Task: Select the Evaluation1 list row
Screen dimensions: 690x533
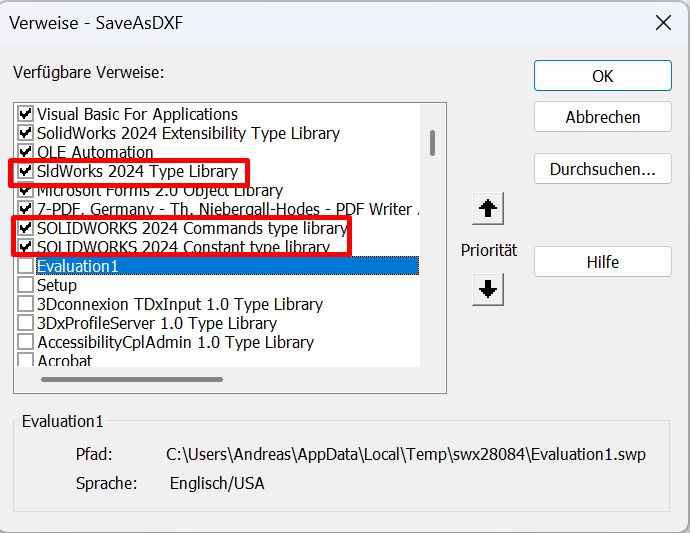Action: point(227,266)
